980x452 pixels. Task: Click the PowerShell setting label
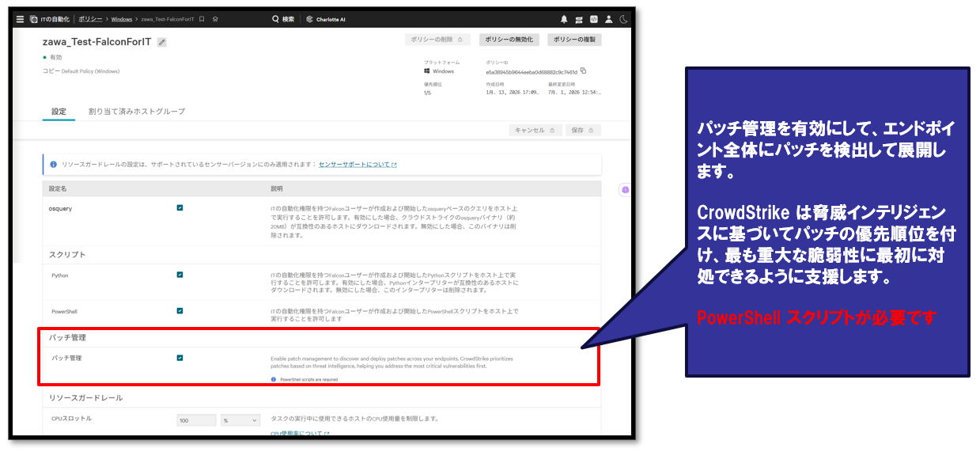(x=65, y=311)
